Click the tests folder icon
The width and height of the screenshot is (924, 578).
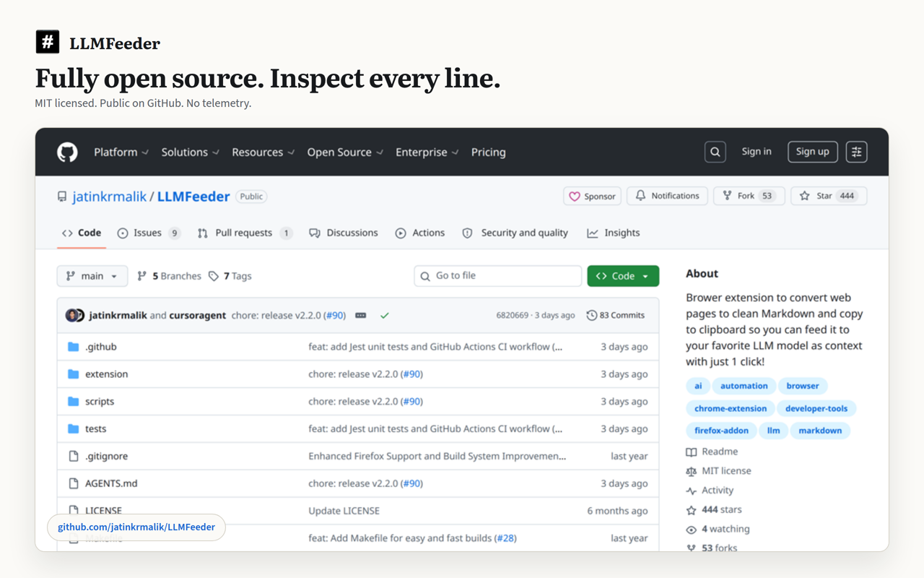pos(73,429)
